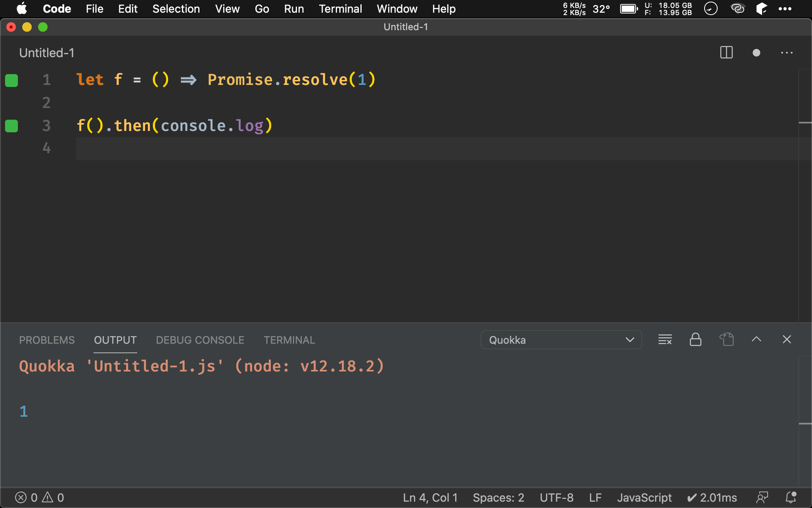Click the split editor icon

(x=727, y=53)
